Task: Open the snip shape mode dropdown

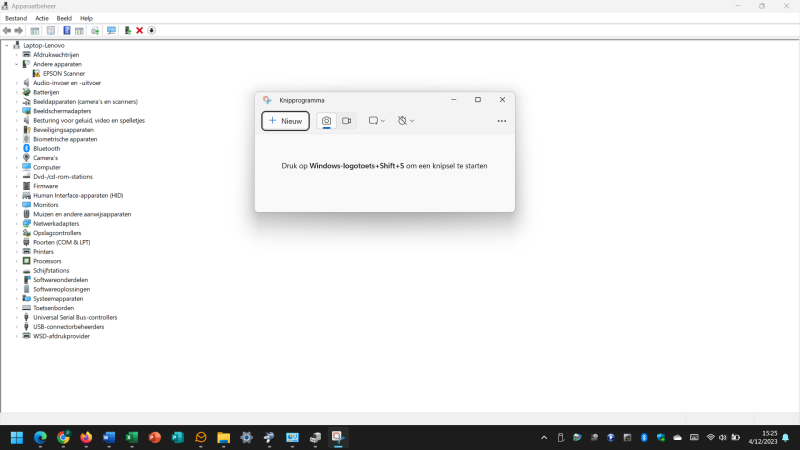Action: coord(376,121)
